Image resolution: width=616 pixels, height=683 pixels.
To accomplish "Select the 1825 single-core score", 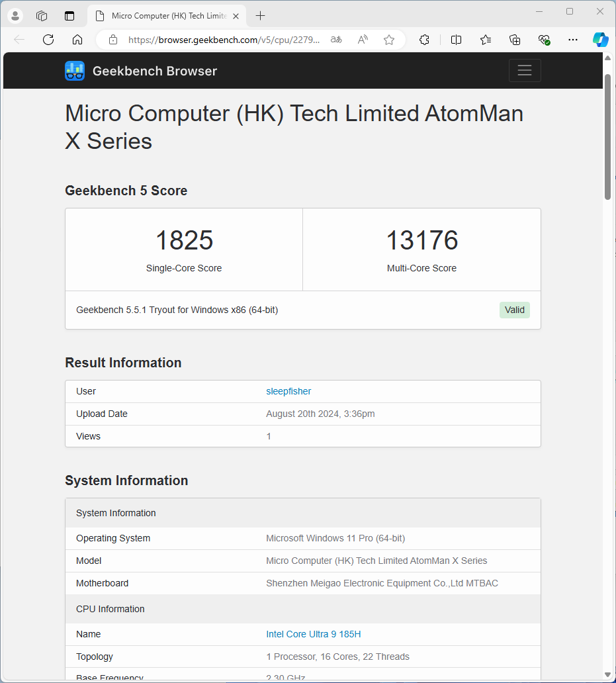I will point(184,240).
